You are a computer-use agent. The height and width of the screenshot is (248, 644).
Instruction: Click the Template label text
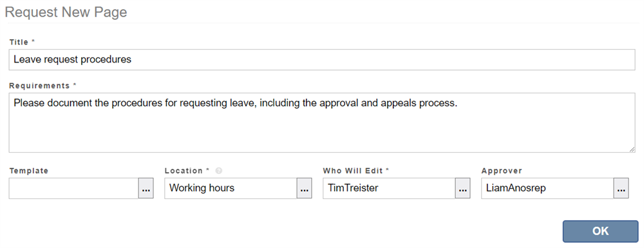click(x=29, y=171)
